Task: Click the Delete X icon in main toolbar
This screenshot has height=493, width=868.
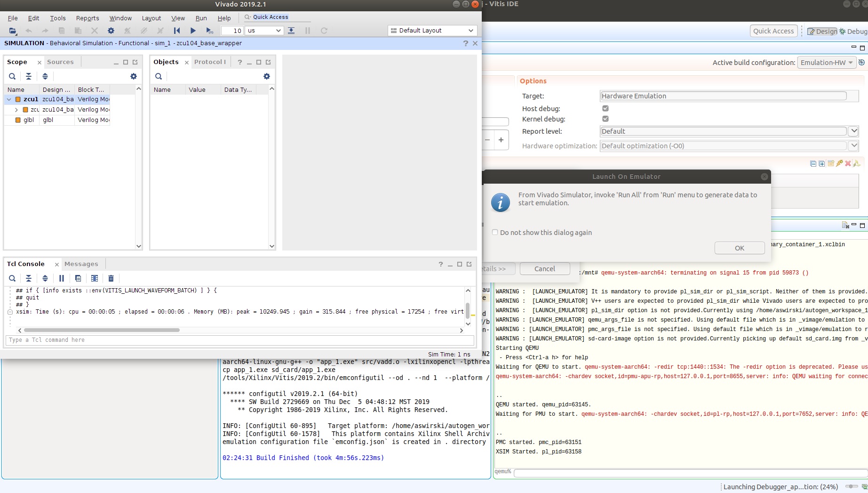Action: [x=95, y=31]
